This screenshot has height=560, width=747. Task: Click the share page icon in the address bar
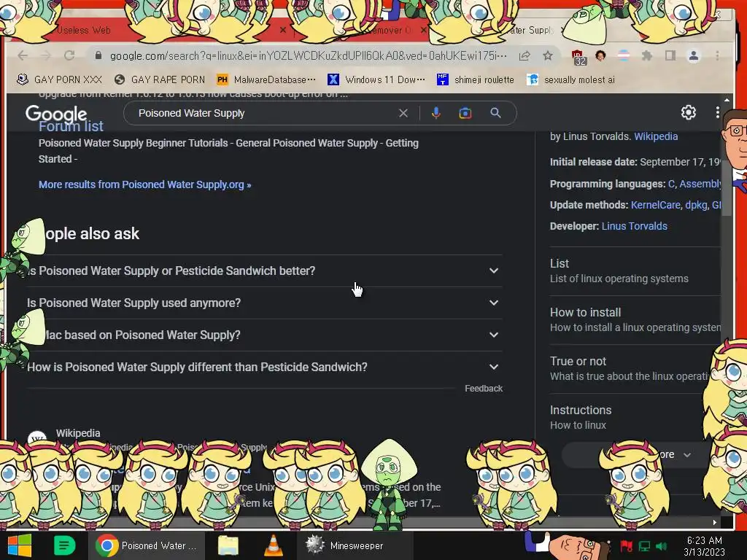[525, 55]
